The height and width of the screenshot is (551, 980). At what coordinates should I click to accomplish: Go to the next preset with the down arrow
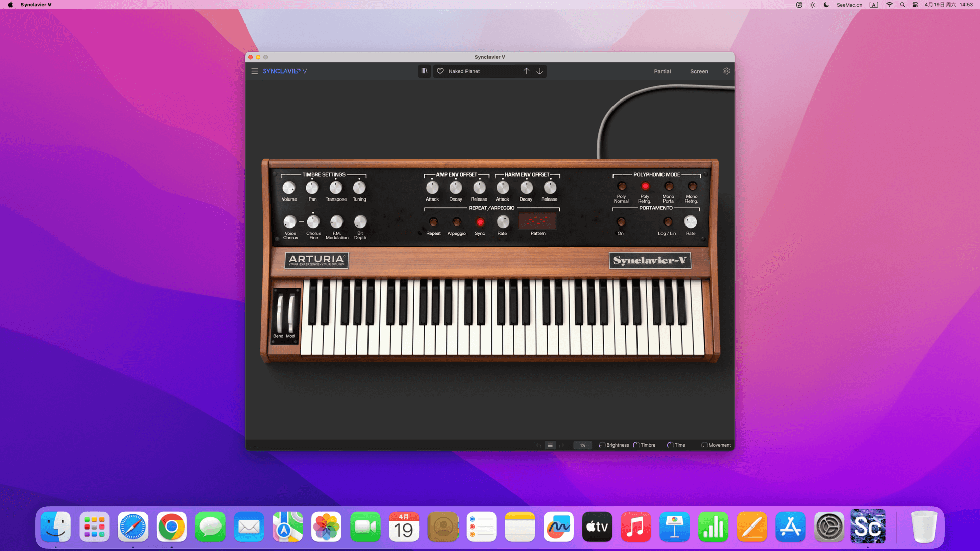(x=540, y=71)
